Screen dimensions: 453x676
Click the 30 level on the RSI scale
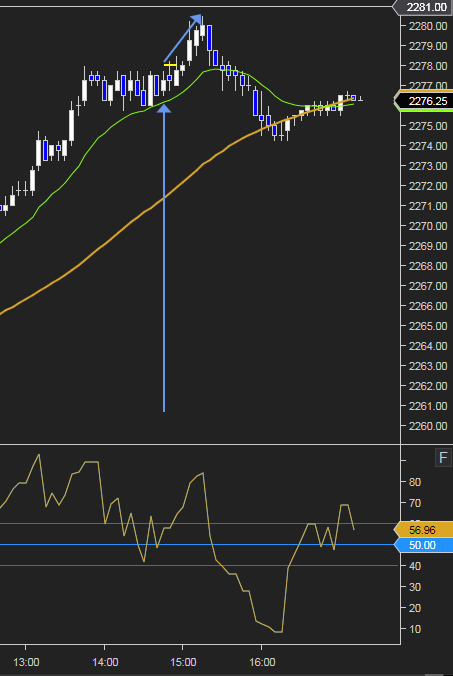(415, 587)
